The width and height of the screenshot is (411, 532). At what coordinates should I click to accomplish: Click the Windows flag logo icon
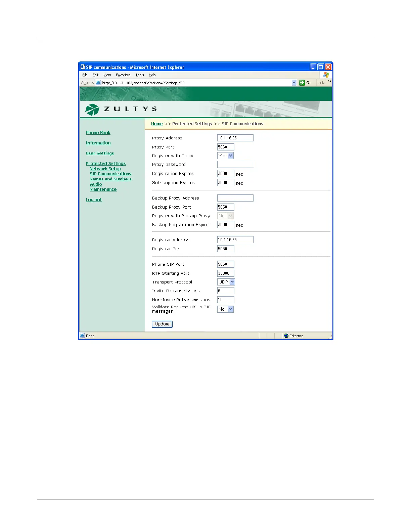(x=326, y=75)
